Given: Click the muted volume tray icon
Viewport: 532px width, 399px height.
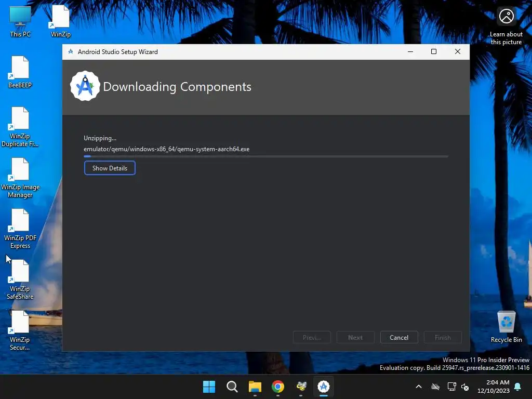Looking at the screenshot, I should tap(465, 387).
